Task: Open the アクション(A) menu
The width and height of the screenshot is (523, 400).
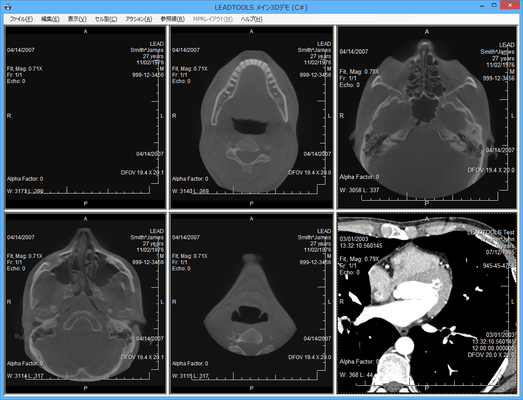Action: [x=139, y=19]
